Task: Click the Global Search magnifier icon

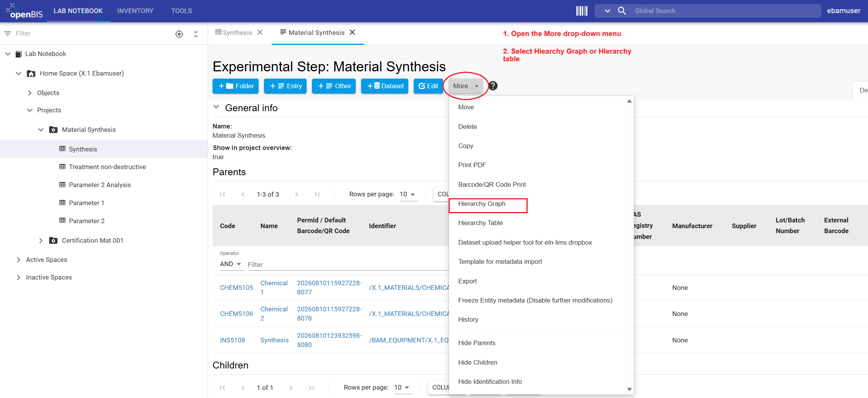Action: 622,11
